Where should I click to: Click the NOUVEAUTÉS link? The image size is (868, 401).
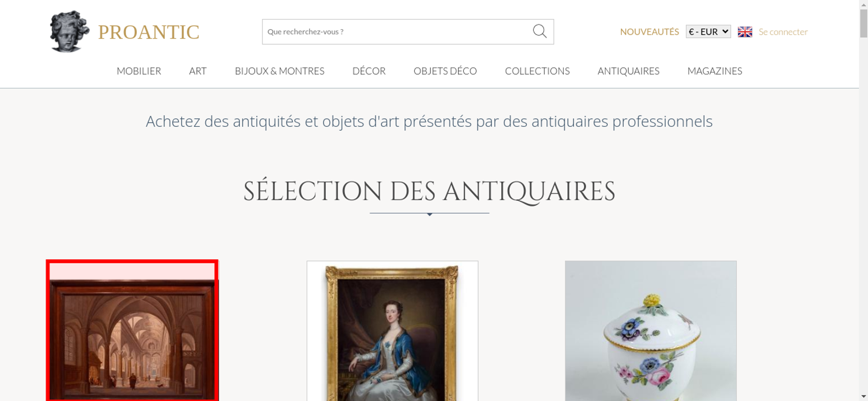[x=649, y=32]
